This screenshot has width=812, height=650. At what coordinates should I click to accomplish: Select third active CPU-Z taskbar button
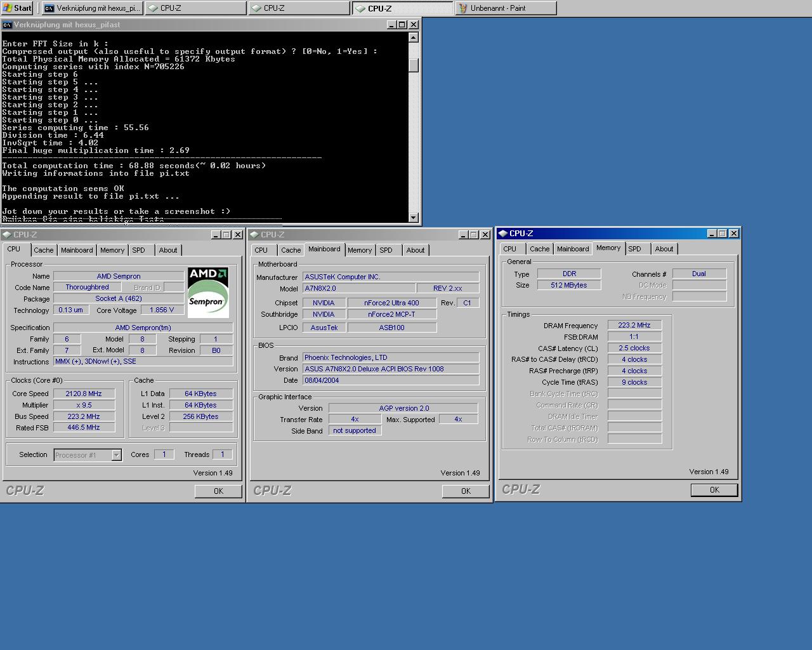[x=403, y=8]
